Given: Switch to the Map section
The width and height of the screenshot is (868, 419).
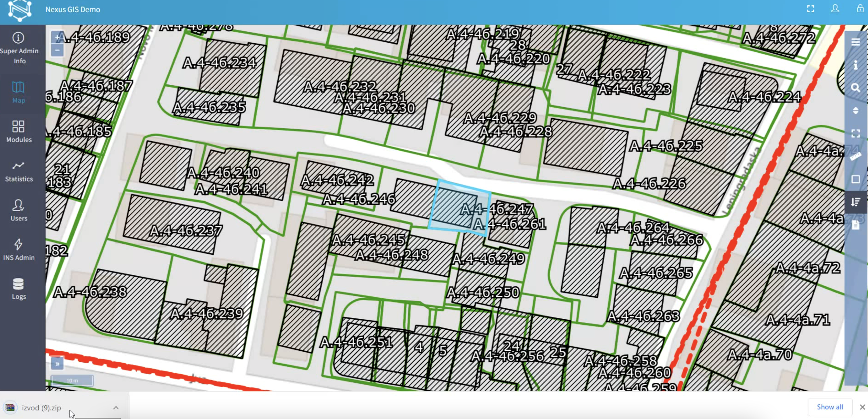Looking at the screenshot, I should point(19,92).
